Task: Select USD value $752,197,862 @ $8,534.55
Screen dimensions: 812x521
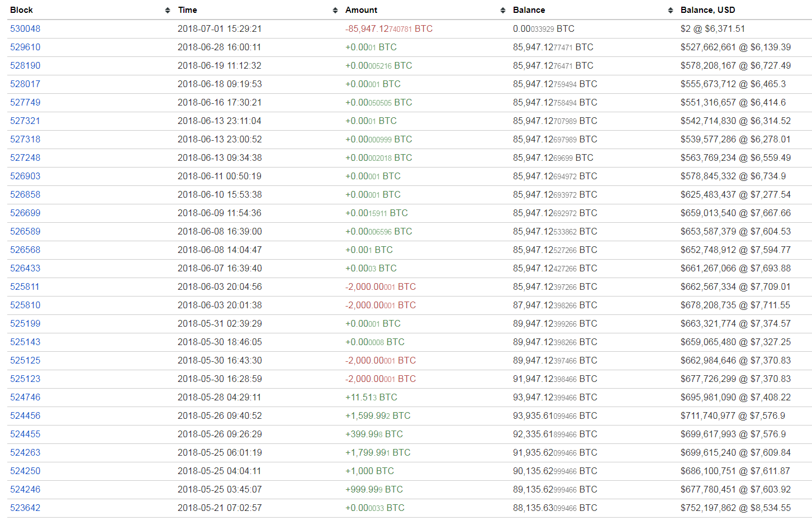Action: [735, 508]
